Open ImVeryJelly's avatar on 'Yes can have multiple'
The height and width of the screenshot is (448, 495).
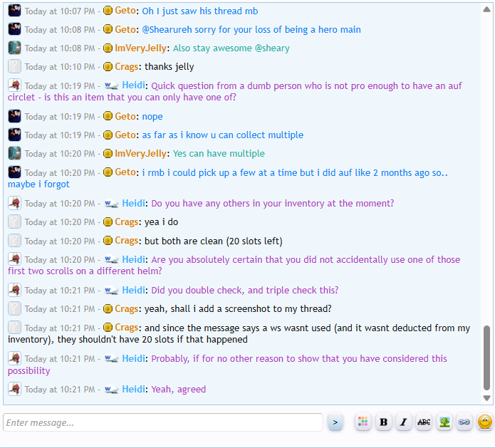14,153
